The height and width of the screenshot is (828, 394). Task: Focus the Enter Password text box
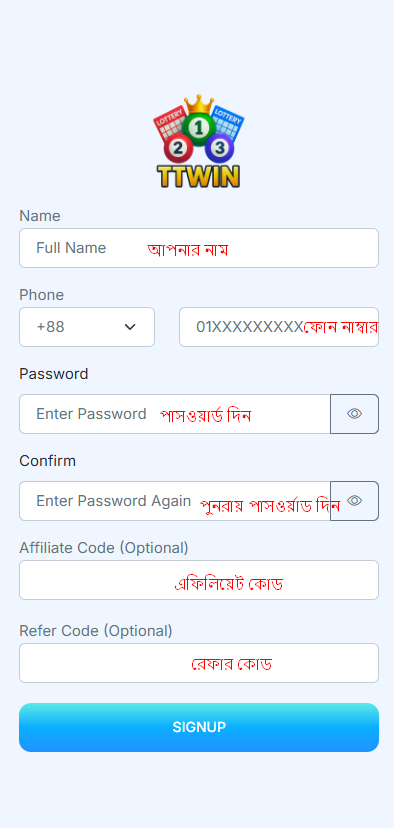pyautogui.click(x=175, y=414)
